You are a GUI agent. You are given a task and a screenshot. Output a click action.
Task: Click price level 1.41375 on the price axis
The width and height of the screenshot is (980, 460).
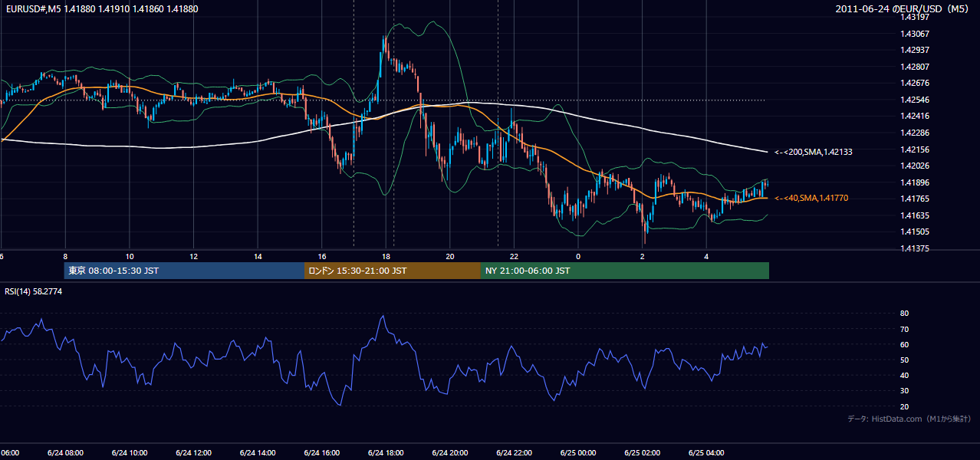point(915,248)
